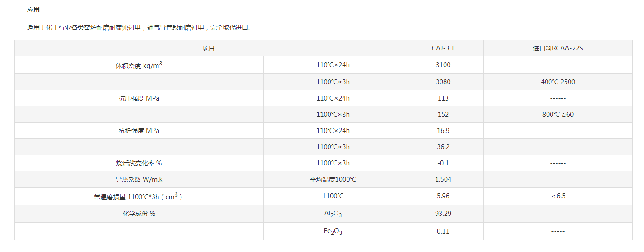Click the 1100℃×3h cell beside value 36.2

pos(333,147)
